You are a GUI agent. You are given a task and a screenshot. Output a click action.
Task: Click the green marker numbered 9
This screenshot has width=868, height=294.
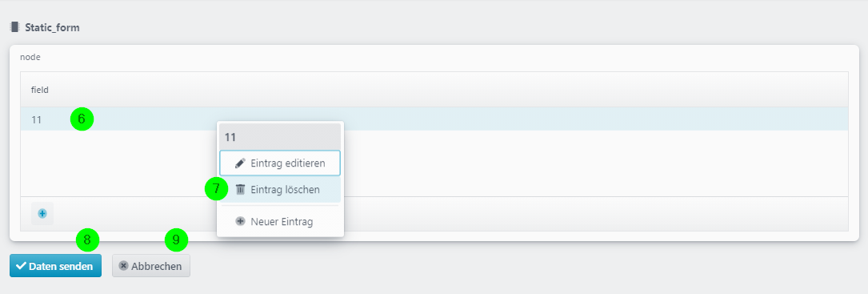[177, 240]
